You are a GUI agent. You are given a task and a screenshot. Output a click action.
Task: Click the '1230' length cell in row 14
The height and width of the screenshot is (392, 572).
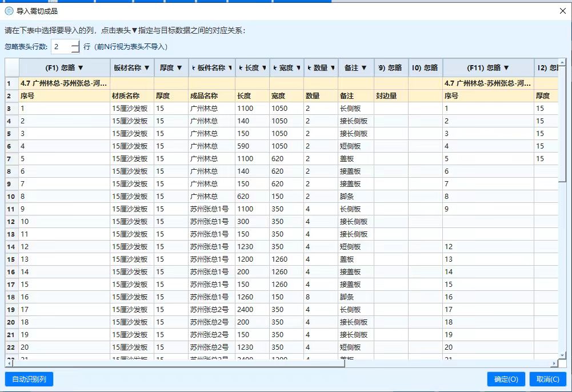[253, 247]
